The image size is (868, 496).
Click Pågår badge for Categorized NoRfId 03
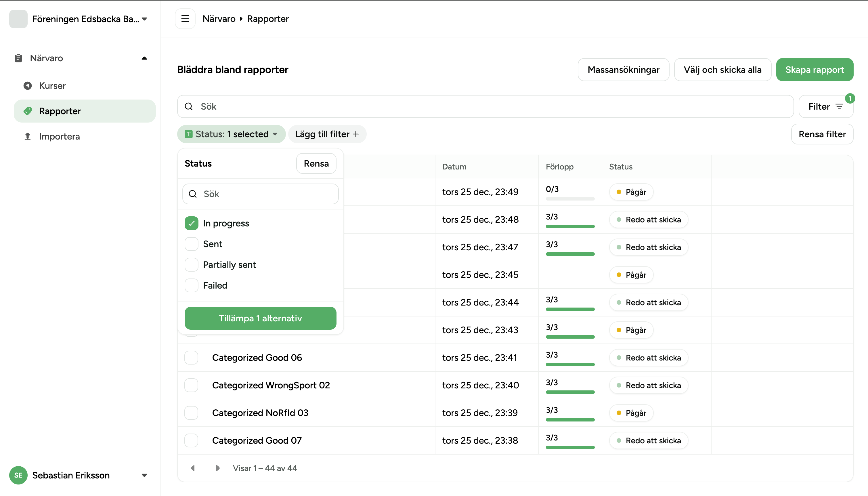click(631, 413)
